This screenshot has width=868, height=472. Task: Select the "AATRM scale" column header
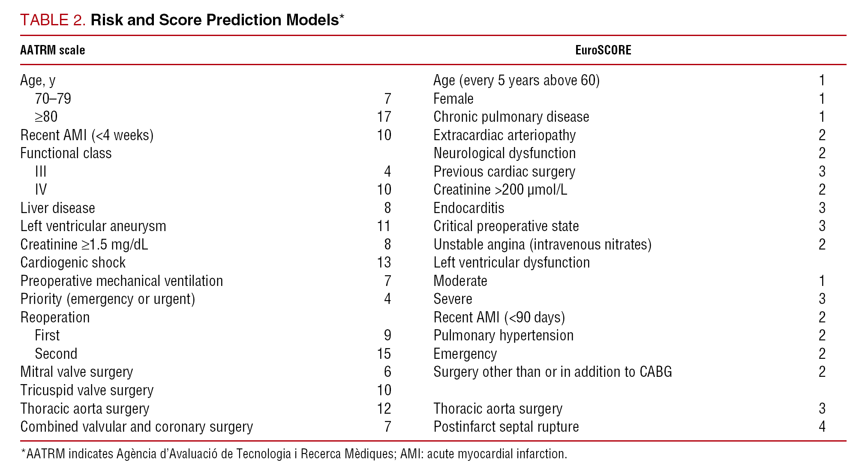52,50
